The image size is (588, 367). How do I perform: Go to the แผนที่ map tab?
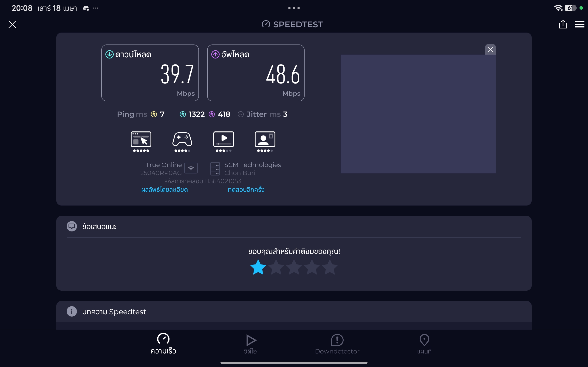424,344
